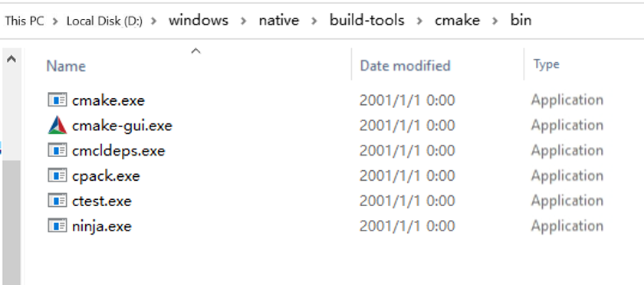Open the chevron dropdown after This PC
This screenshot has width=644, height=285.
click(55, 21)
